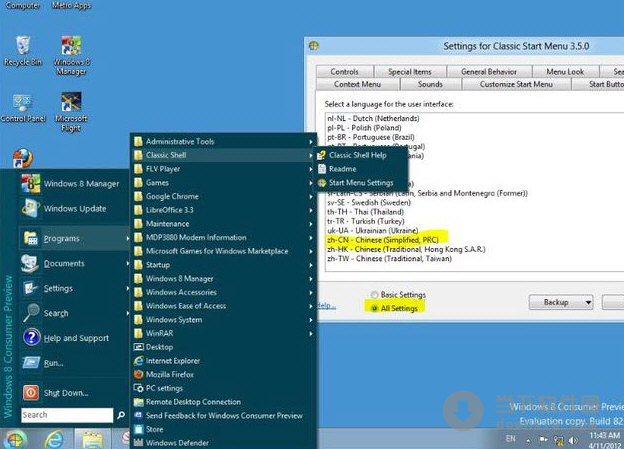Launch Mozilla Firefox from programs list
The width and height of the screenshot is (624, 449).
[x=223, y=374]
